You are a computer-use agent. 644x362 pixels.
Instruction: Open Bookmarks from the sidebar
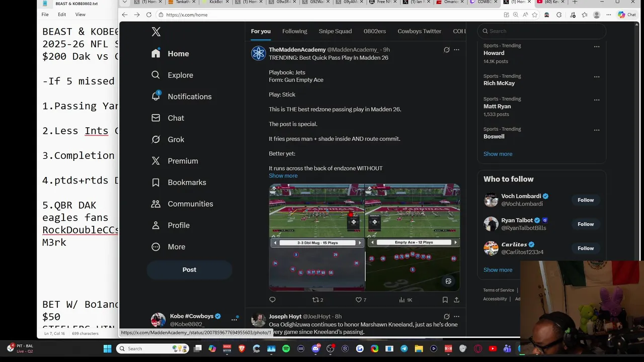[x=179, y=183]
